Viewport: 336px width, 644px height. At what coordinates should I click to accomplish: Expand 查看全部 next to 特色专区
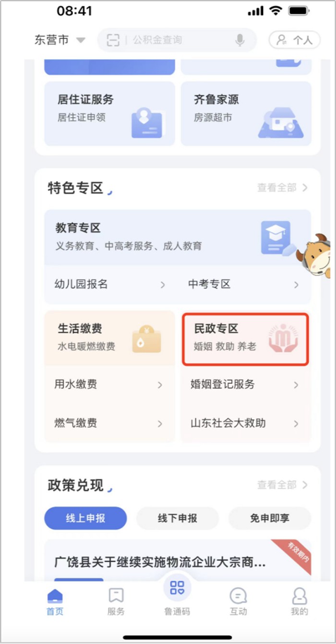[x=282, y=188]
